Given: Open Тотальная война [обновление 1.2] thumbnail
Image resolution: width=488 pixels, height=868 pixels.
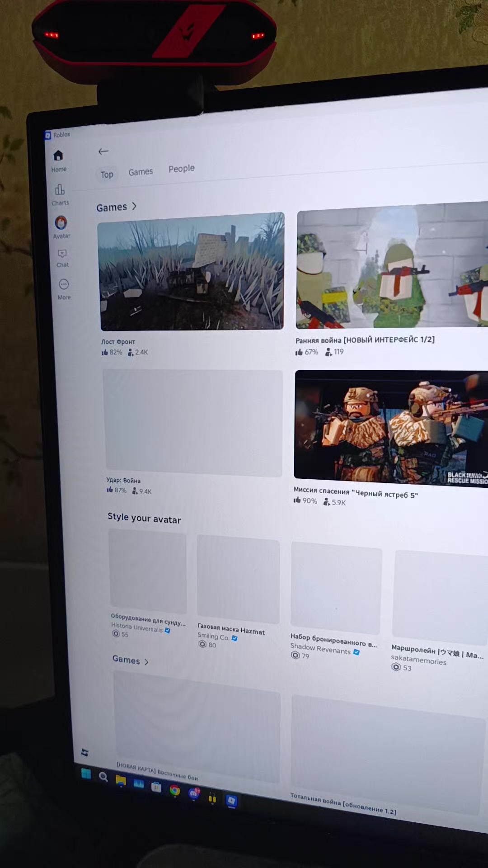Looking at the screenshot, I should 388,755.
